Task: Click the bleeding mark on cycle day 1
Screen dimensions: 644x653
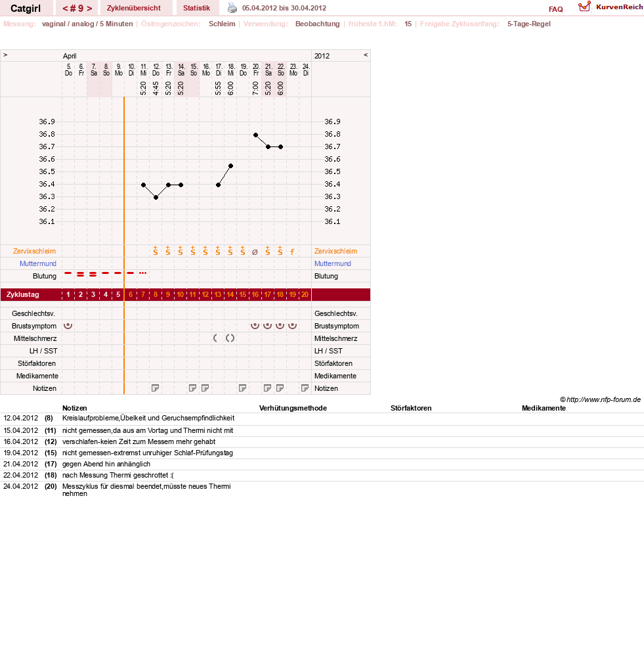Action: click(x=68, y=273)
